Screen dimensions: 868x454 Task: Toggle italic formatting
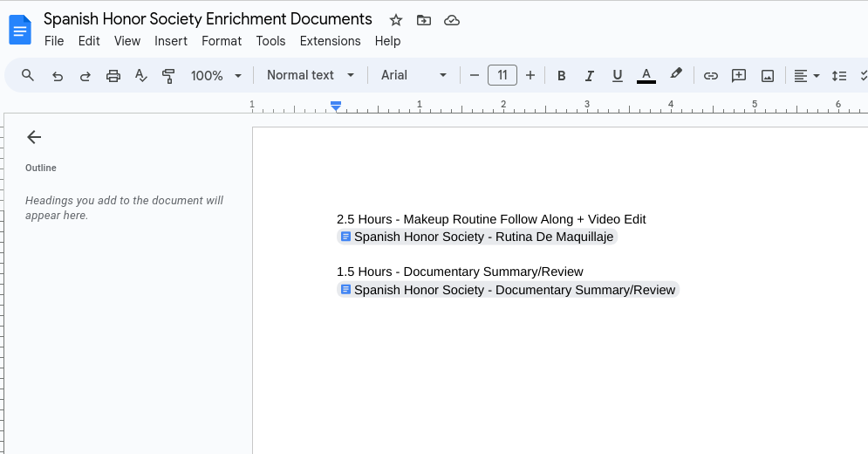click(x=590, y=76)
